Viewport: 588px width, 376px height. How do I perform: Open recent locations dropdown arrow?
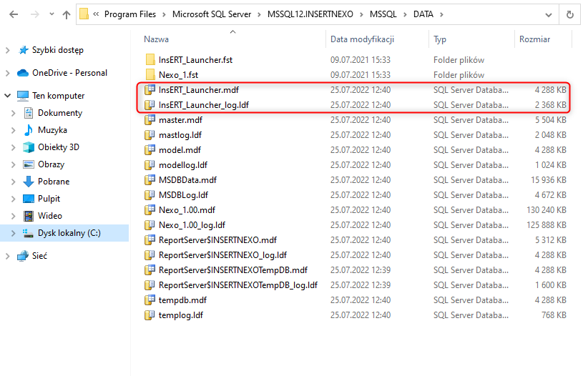pyautogui.click(x=52, y=14)
